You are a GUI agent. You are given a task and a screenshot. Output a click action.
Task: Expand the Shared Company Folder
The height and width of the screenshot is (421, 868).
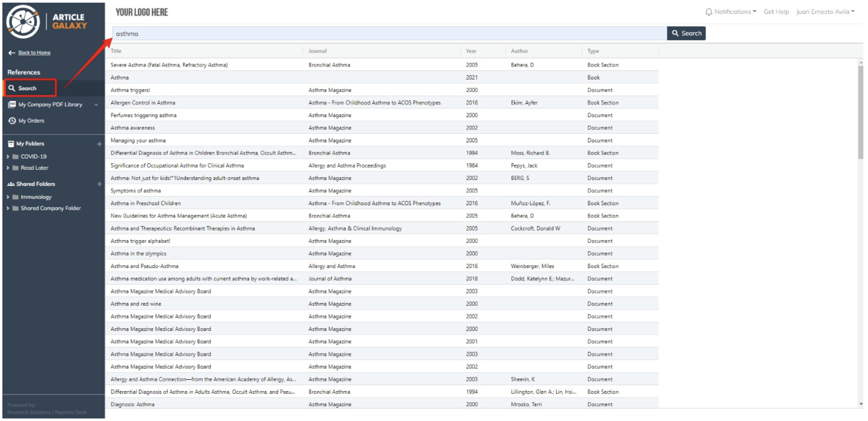pos(8,208)
